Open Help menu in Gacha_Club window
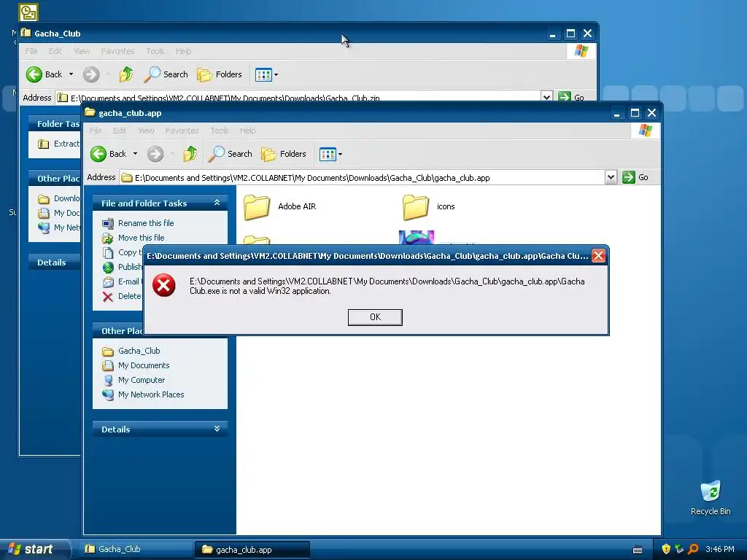The image size is (747, 560). (183, 51)
